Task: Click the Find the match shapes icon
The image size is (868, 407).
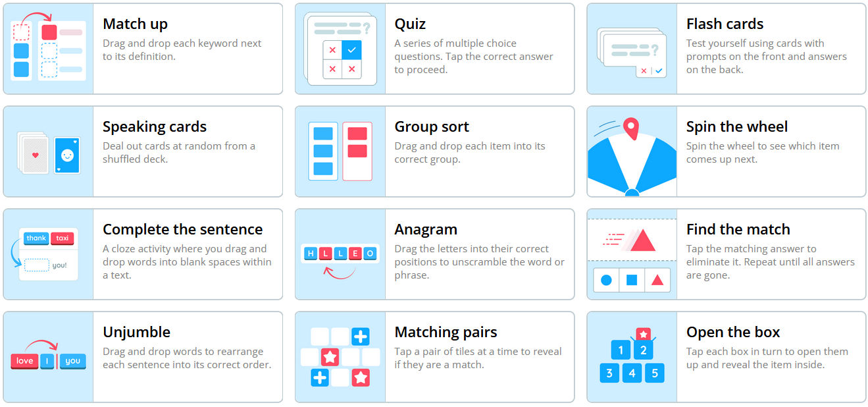Action: pos(632,254)
